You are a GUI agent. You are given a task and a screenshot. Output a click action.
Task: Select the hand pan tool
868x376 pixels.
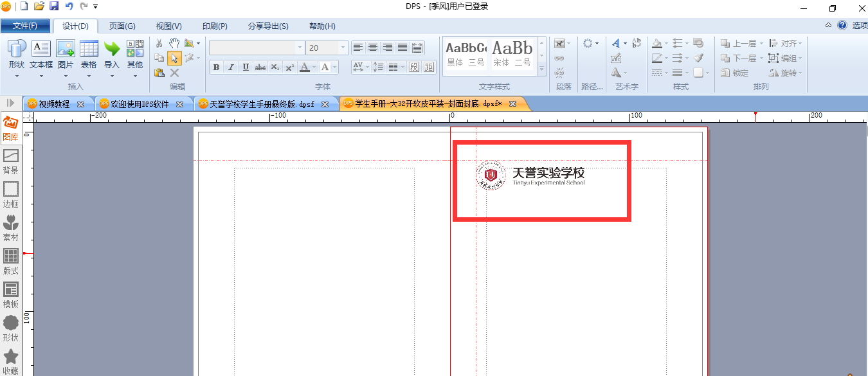pyautogui.click(x=174, y=43)
